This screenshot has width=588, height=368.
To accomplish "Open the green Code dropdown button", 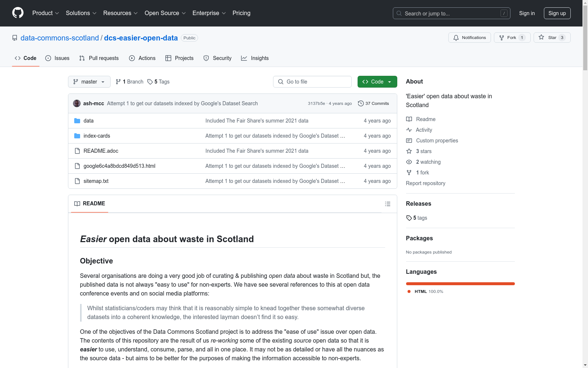I will tap(377, 82).
